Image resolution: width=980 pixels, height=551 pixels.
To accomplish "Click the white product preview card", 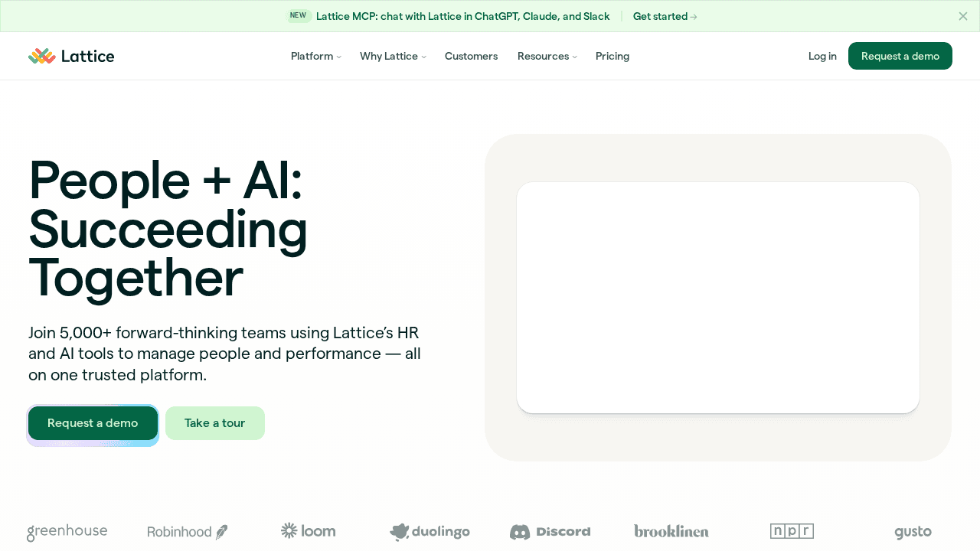I will (x=718, y=298).
